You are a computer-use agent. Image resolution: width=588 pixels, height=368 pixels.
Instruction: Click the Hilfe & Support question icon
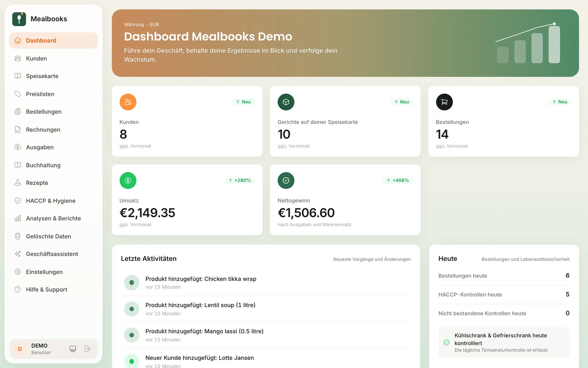click(18, 290)
